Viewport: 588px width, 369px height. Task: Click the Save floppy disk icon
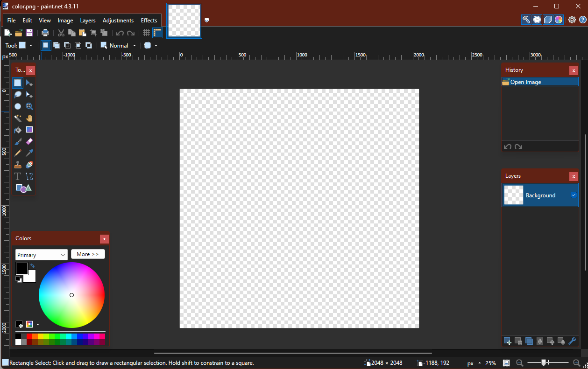pos(29,33)
